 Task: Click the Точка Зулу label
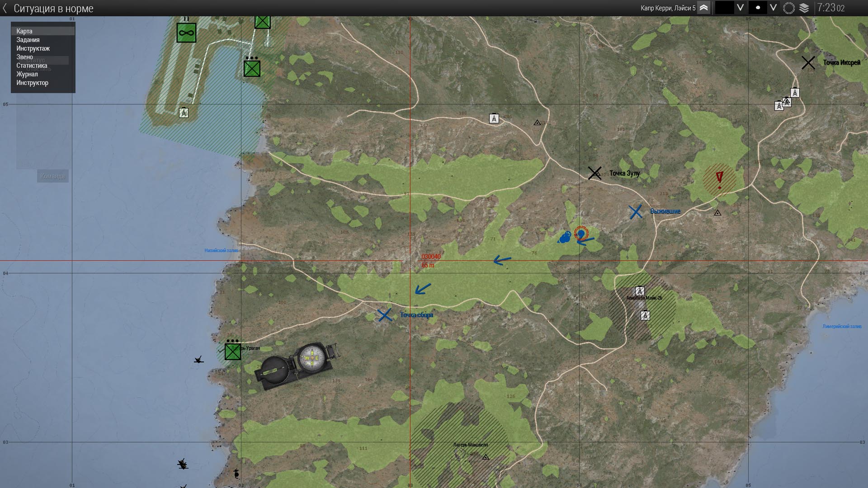point(625,173)
